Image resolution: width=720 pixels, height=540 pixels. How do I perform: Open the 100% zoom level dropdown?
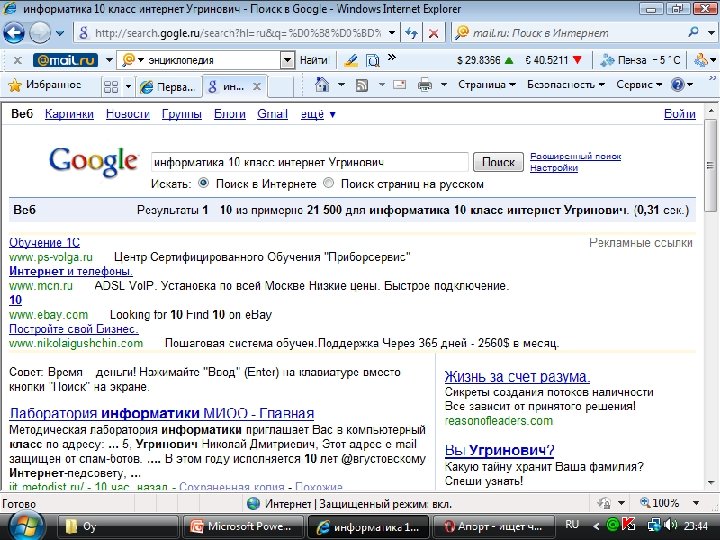696,503
